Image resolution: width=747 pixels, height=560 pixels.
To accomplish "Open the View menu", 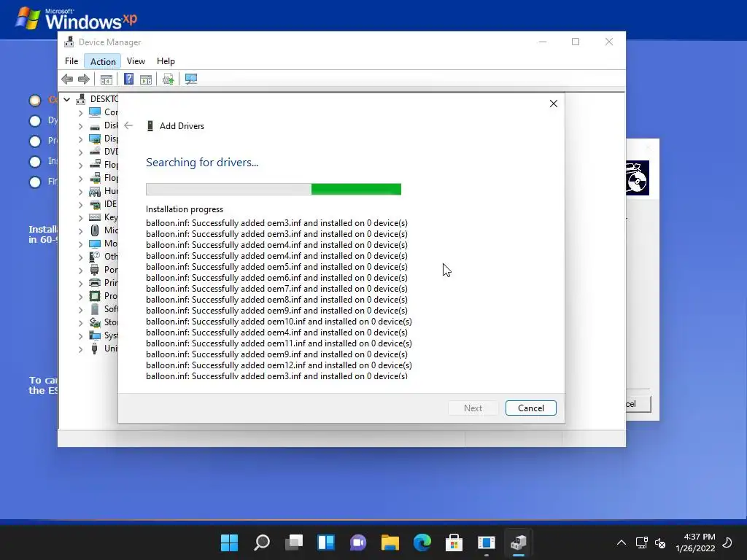I will 136,61.
